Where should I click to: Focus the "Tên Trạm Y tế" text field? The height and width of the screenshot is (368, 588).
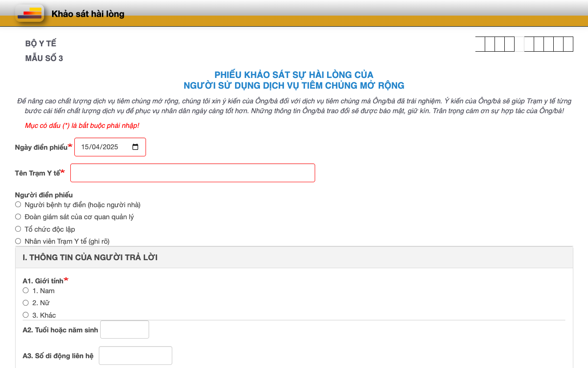pyautogui.click(x=192, y=173)
